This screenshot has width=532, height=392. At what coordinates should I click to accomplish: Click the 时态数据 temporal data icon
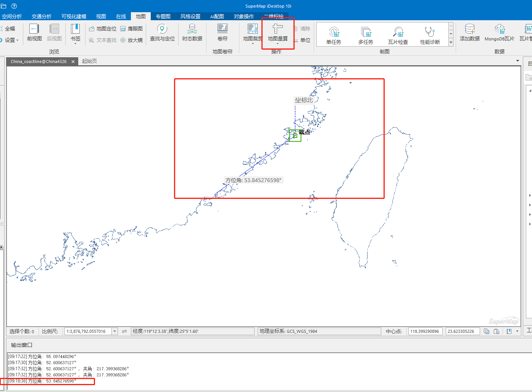192,32
